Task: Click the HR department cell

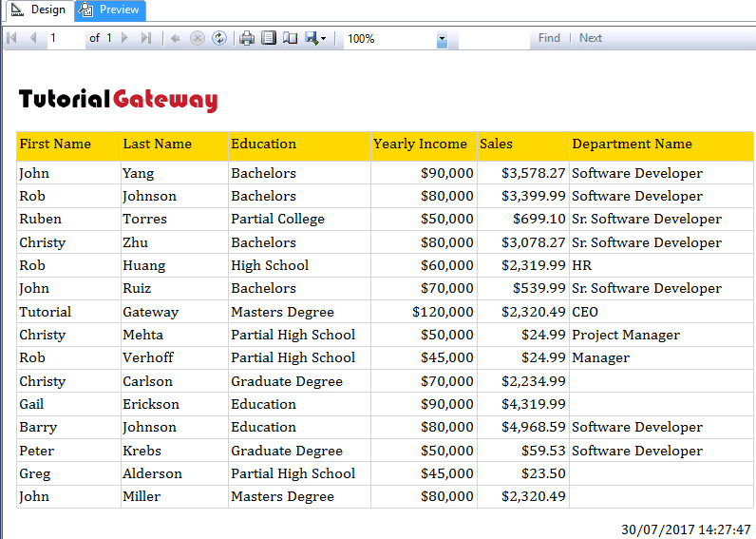Action: pyautogui.click(x=661, y=265)
